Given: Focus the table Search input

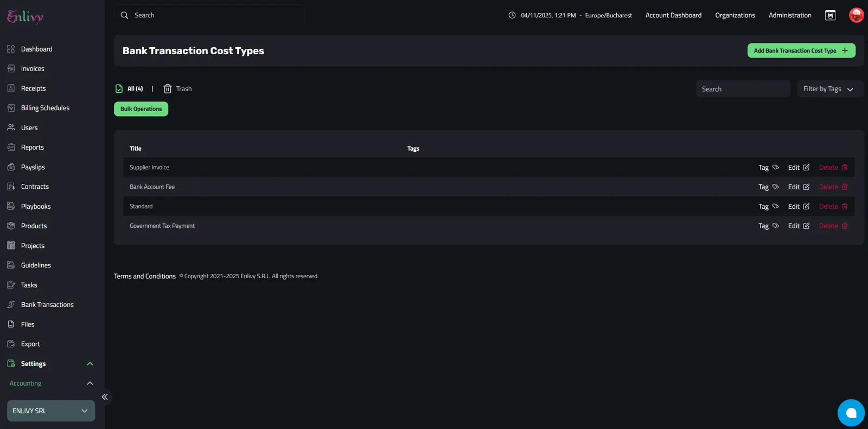Looking at the screenshot, I should [x=743, y=89].
